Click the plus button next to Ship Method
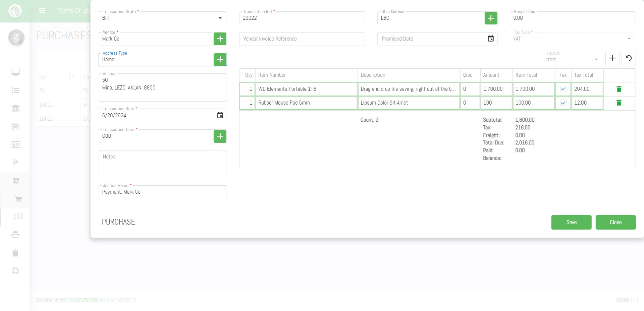The height and width of the screenshot is (311, 644). 491,18
